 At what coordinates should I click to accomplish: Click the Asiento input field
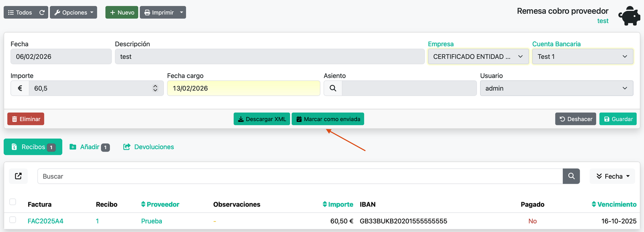coord(409,88)
